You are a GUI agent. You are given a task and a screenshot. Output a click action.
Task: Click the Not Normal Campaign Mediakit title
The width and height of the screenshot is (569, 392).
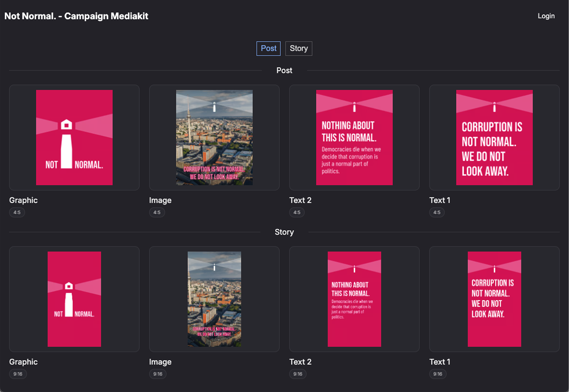(x=76, y=16)
